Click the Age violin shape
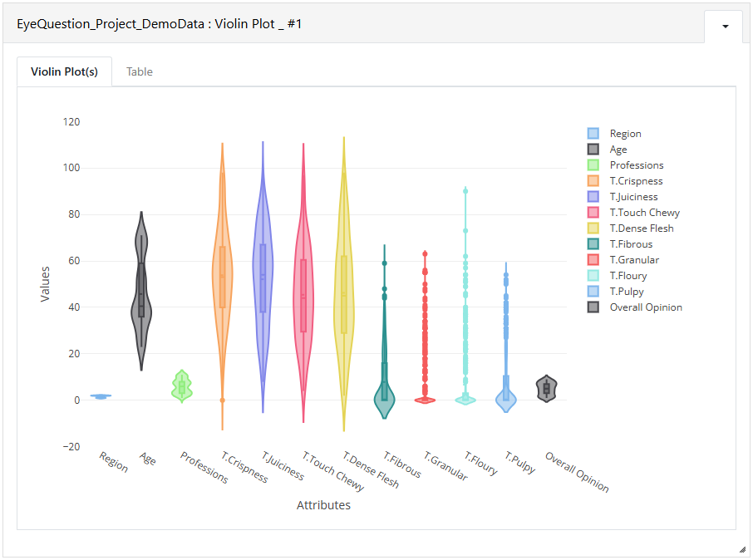This screenshot has height=560, width=753. tap(141, 291)
